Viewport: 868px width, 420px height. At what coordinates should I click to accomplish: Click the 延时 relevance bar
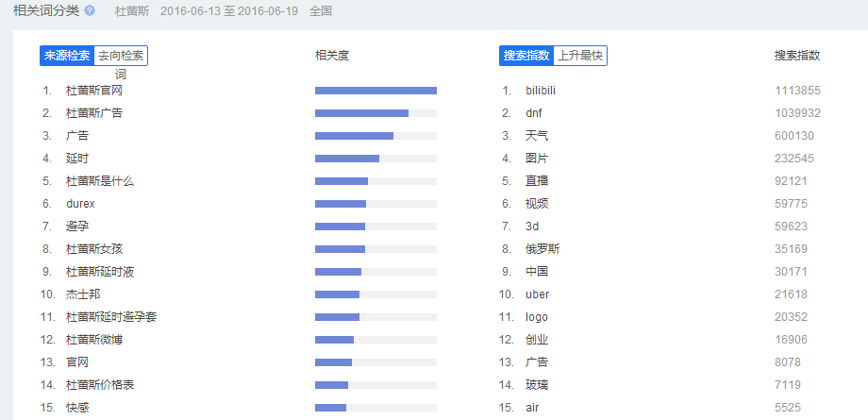[347, 159]
